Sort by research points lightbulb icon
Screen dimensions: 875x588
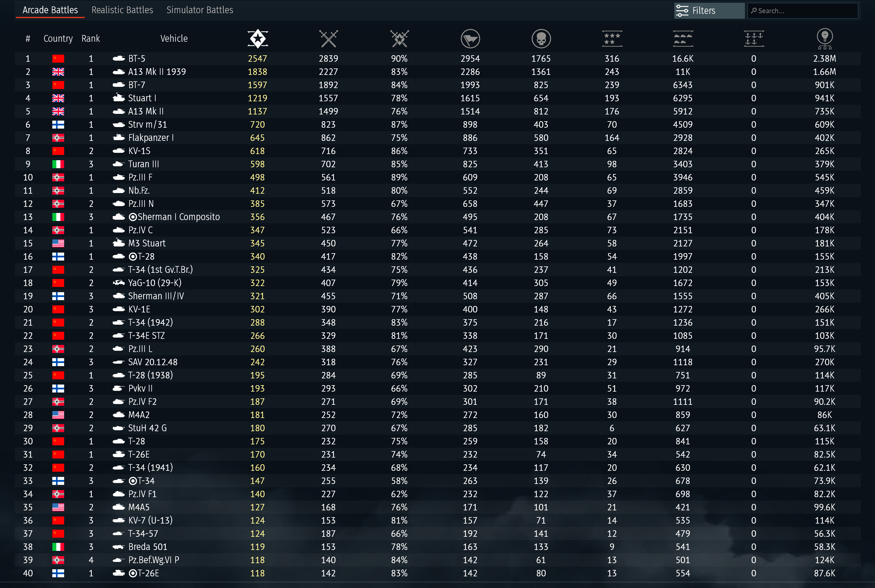[x=824, y=39]
